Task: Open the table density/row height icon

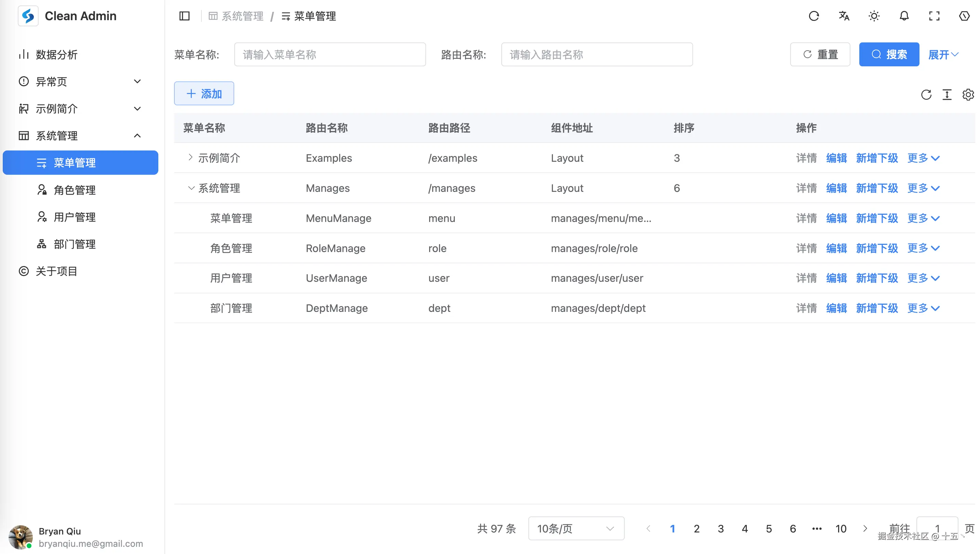Action: 947,94
